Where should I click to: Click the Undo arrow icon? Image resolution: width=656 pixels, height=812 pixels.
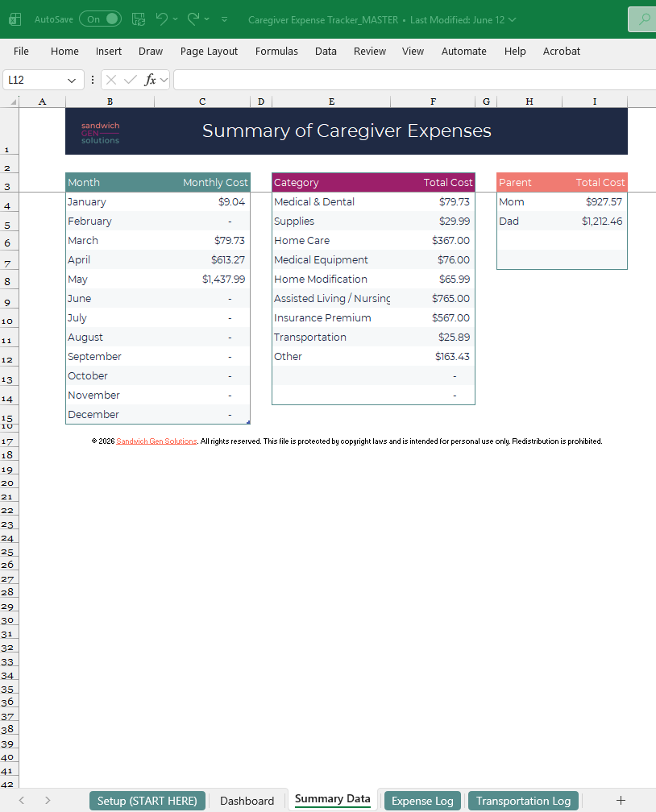coord(162,19)
